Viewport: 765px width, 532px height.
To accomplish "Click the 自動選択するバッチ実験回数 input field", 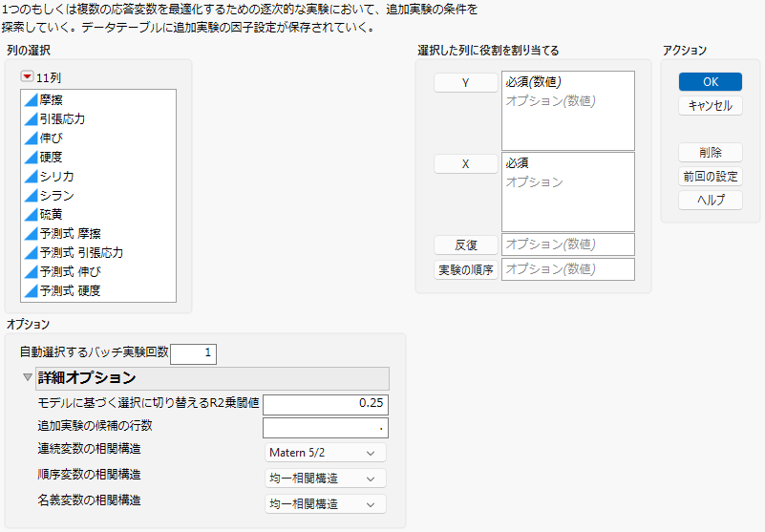I will [x=193, y=353].
